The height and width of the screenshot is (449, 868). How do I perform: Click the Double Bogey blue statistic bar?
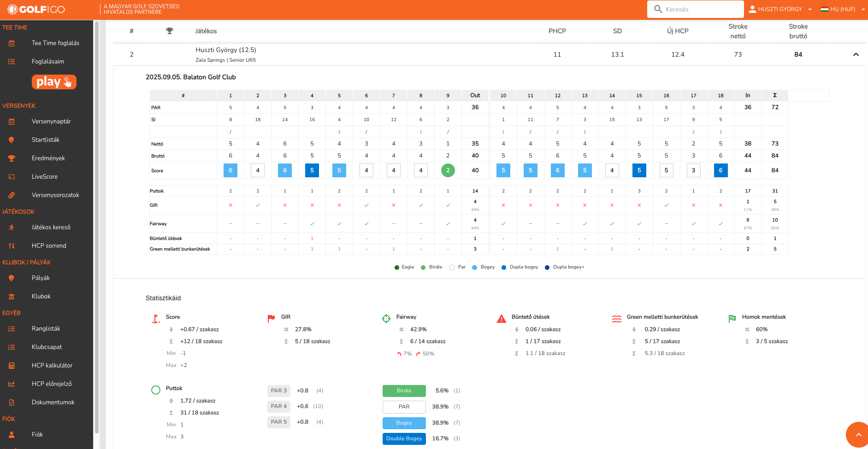click(x=404, y=438)
